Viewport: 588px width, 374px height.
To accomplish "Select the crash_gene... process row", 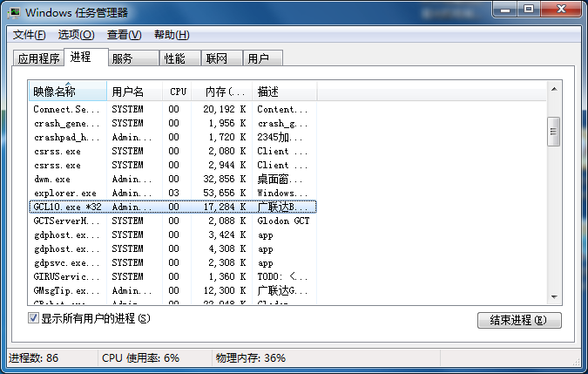I will coord(172,123).
